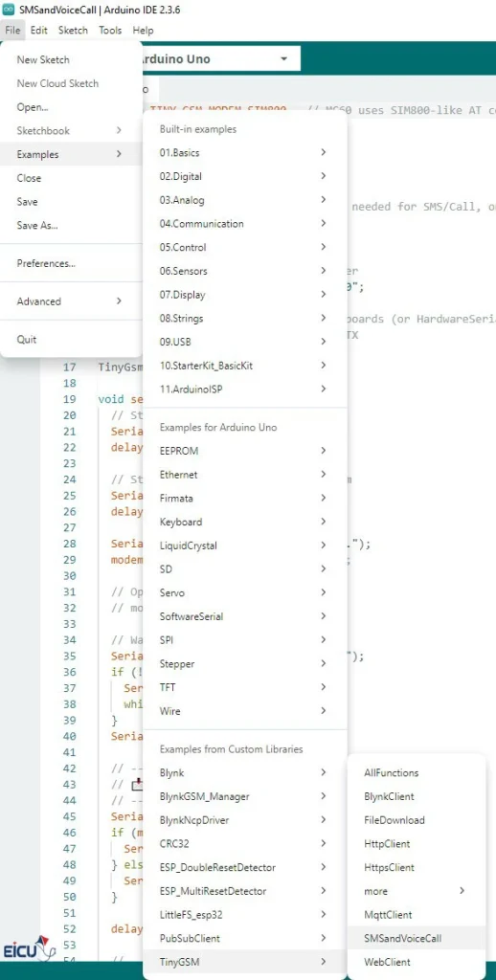Image resolution: width=496 pixels, height=980 pixels.
Task: Expand Ethernet library examples
Action: 244,475
